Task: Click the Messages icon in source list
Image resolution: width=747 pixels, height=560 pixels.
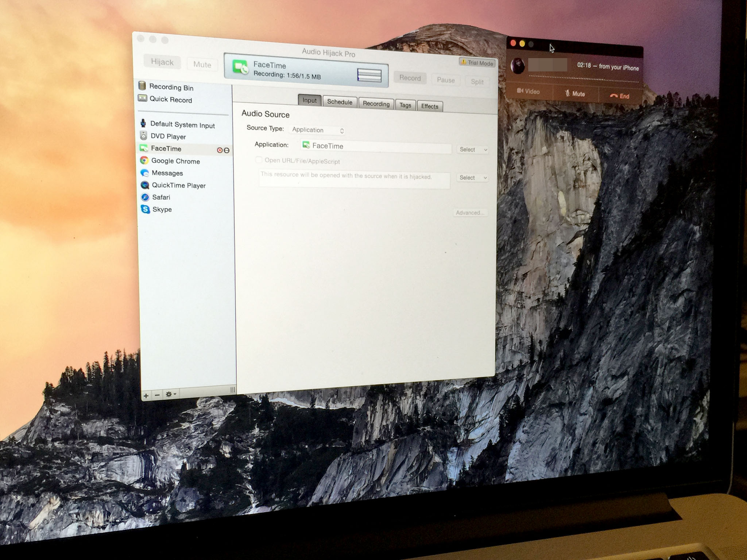Action: [144, 173]
